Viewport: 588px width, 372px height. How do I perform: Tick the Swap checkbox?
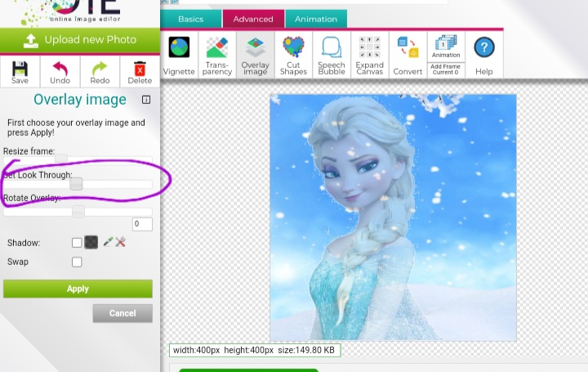[77, 262]
